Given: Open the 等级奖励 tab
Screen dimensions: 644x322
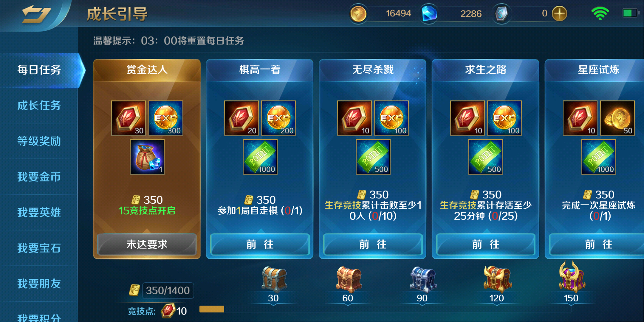Looking at the screenshot, I should click(x=39, y=141).
